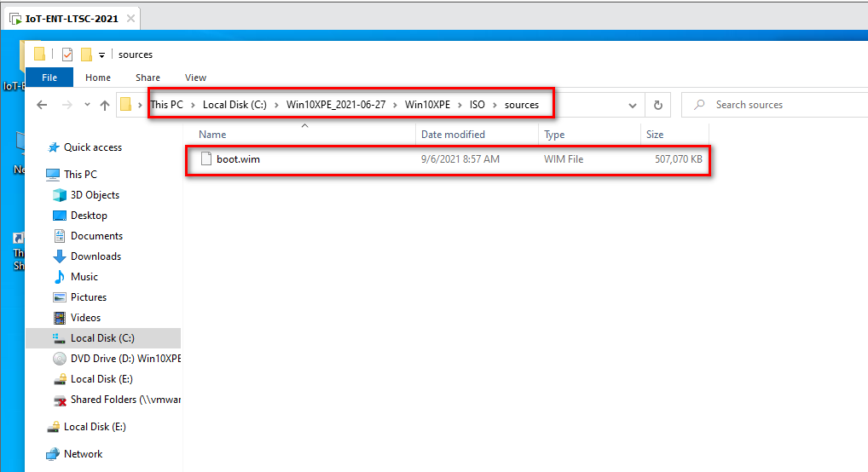868x472 pixels.
Task: Go back with the Back arrow
Action: tap(42, 105)
